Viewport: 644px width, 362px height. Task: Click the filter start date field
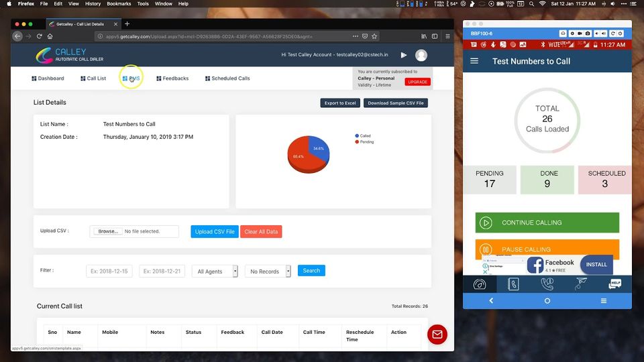click(x=109, y=271)
